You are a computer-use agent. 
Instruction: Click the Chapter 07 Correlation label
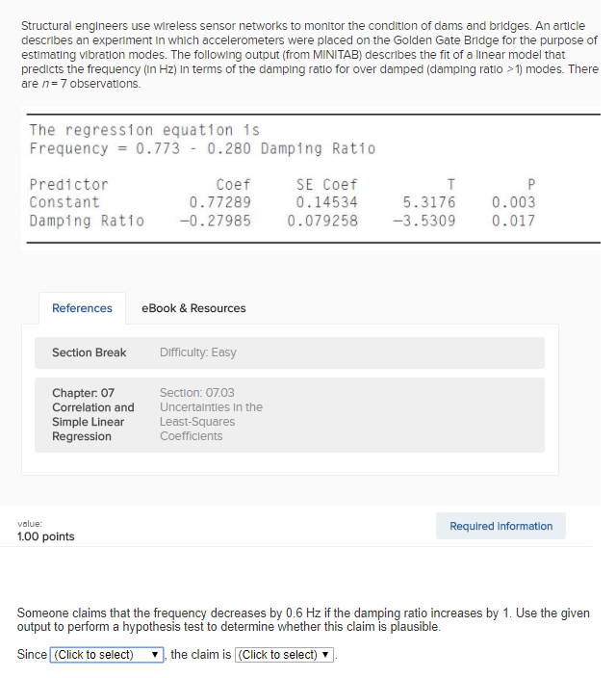point(92,414)
